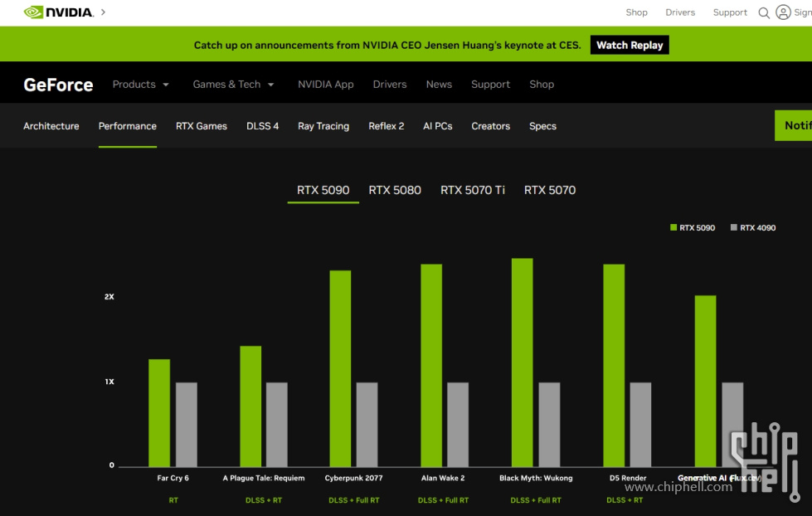Click the Cyberpunk 2077 axis label
Screen dimensions: 812x516
click(353, 478)
